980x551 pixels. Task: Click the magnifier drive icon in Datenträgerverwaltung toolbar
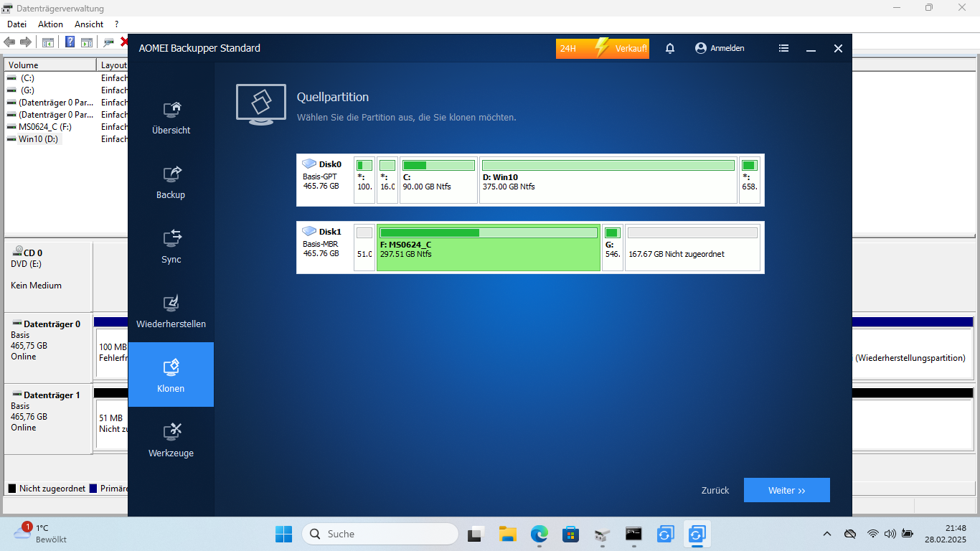point(109,42)
